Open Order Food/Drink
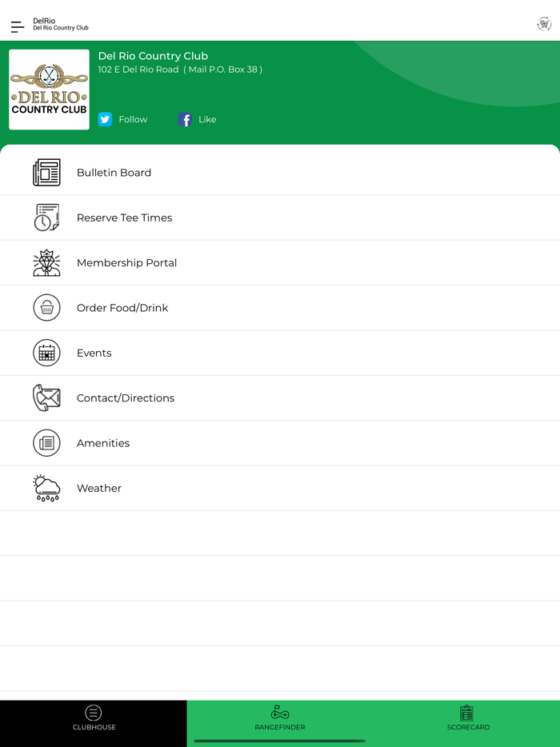This screenshot has width=560, height=747. tap(280, 308)
